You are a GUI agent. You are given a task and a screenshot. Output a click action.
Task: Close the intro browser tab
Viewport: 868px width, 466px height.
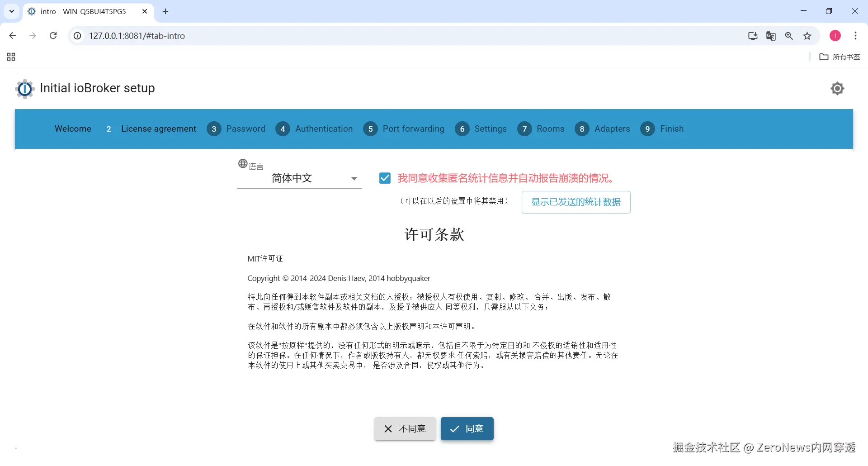pos(145,11)
